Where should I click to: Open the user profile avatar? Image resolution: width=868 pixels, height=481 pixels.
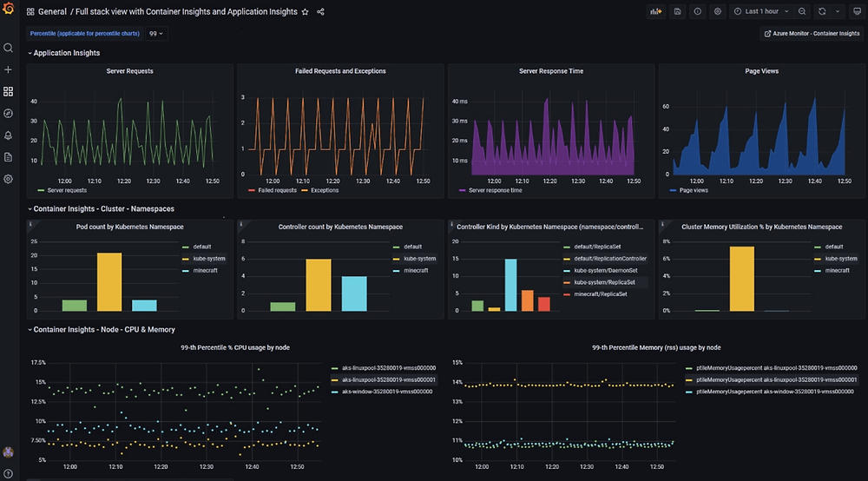9,452
